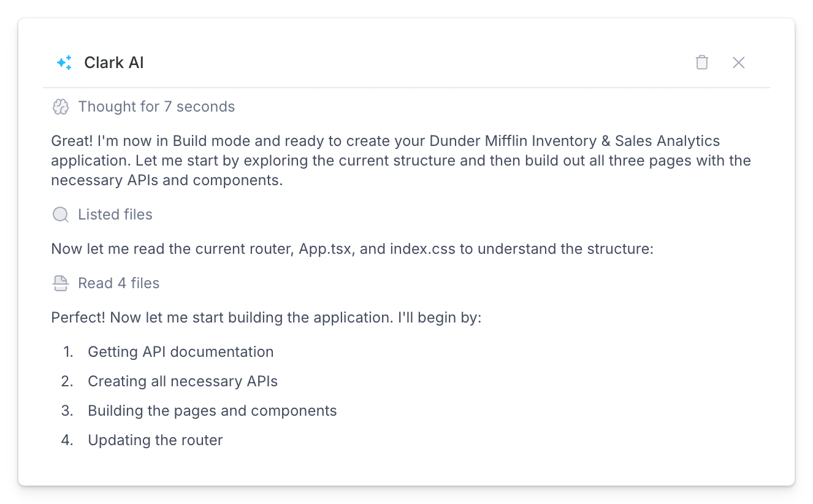Click list item Creating all necessary APIs
This screenshot has width=813, height=504.
183,381
